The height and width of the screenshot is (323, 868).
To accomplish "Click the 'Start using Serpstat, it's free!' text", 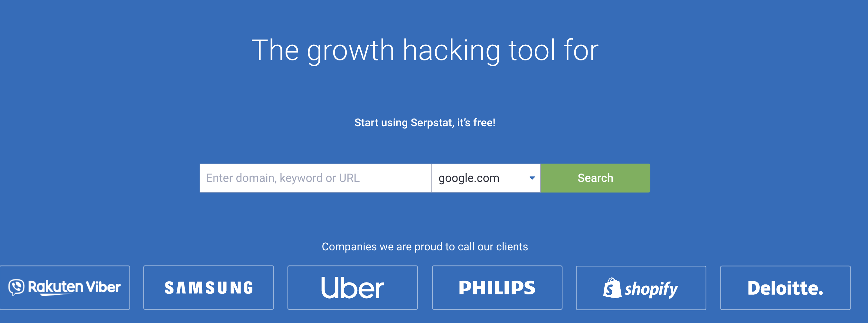I will (425, 123).
